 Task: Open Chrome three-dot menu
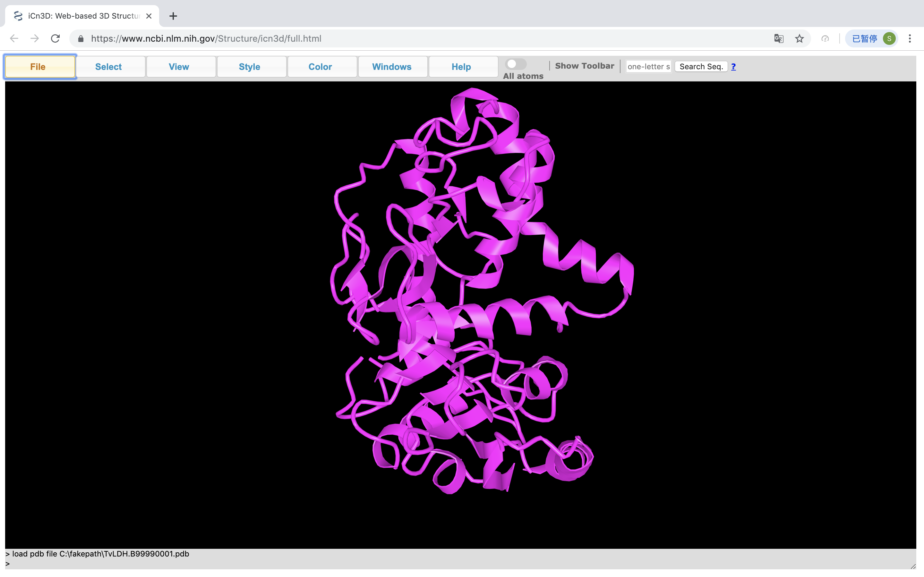coord(910,38)
